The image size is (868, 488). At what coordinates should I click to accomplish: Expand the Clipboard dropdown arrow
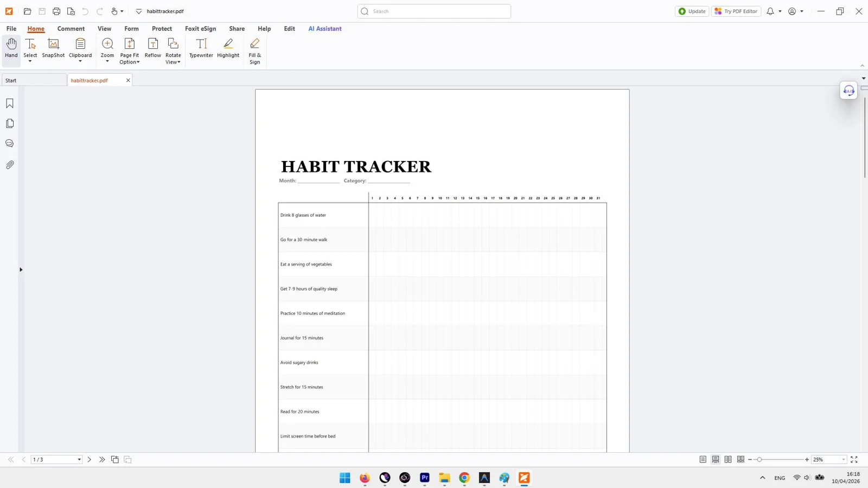pyautogui.click(x=80, y=61)
